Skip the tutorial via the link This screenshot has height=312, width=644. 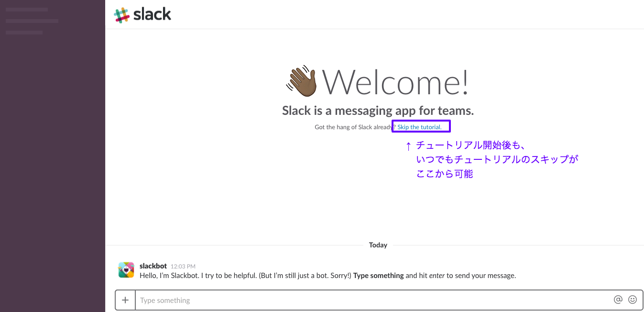click(419, 127)
